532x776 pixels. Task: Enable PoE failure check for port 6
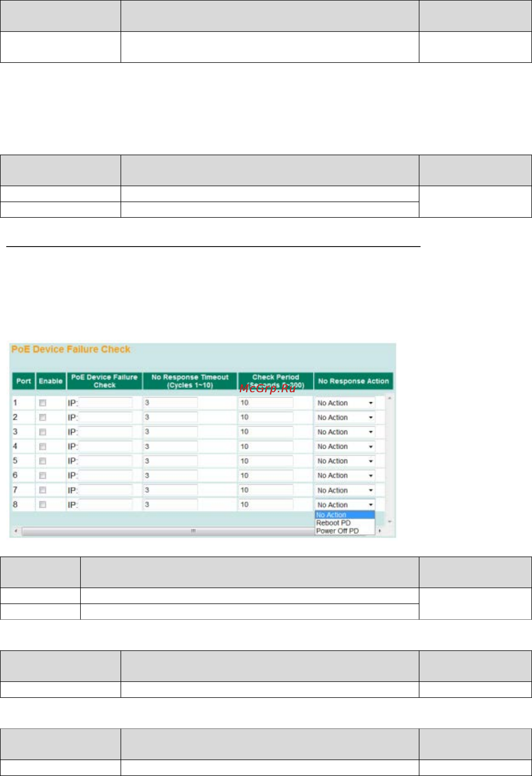tap(42, 476)
